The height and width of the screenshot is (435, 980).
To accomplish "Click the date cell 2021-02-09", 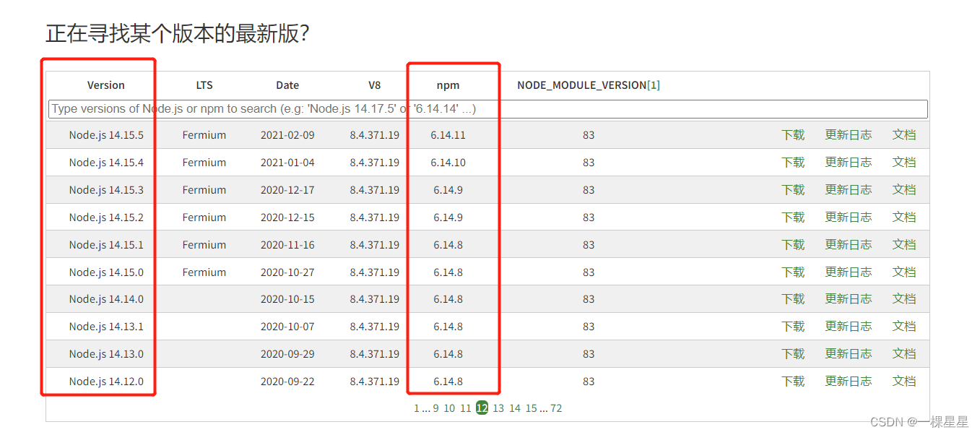I will (x=287, y=135).
